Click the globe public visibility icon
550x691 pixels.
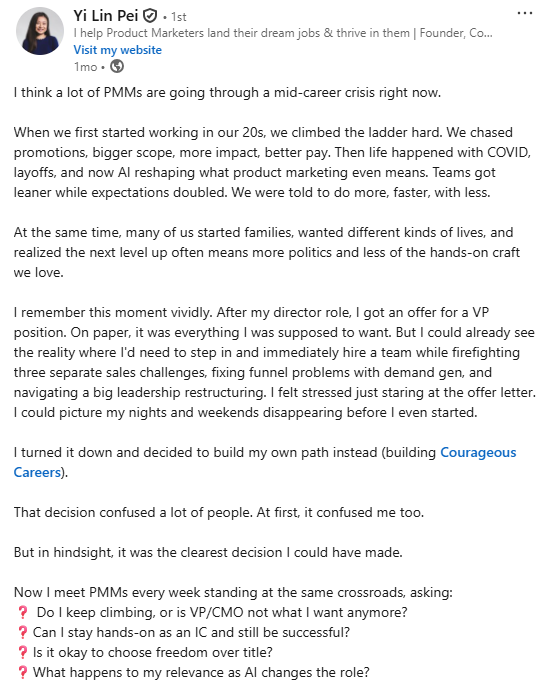[117, 66]
